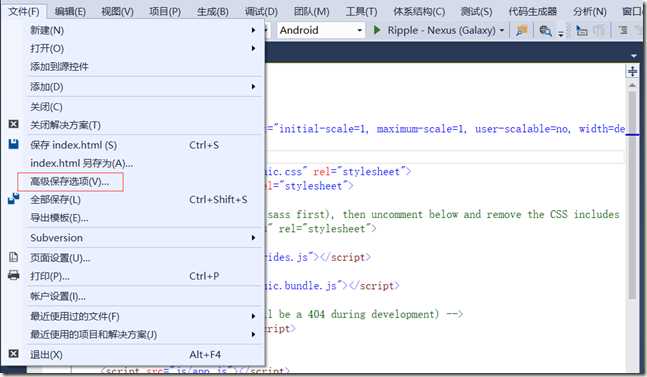
Task: Click the X icon beside 退出
Action: [14, 354]
